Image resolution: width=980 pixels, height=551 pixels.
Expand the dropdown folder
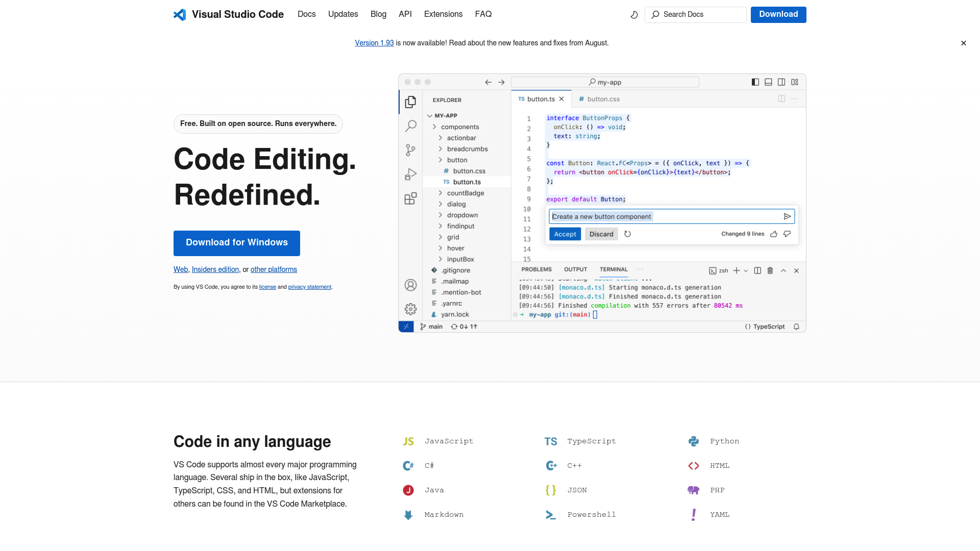462,215
